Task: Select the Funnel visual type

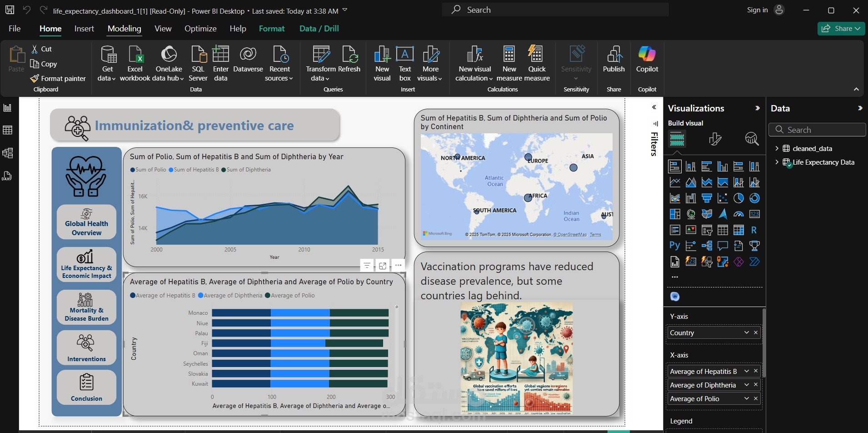Action: tap(707, 198)
